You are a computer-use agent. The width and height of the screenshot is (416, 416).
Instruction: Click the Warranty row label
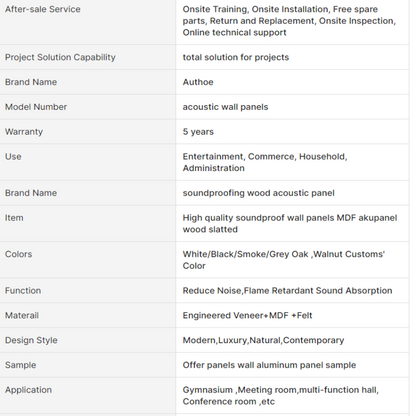(x=24, y=132)
